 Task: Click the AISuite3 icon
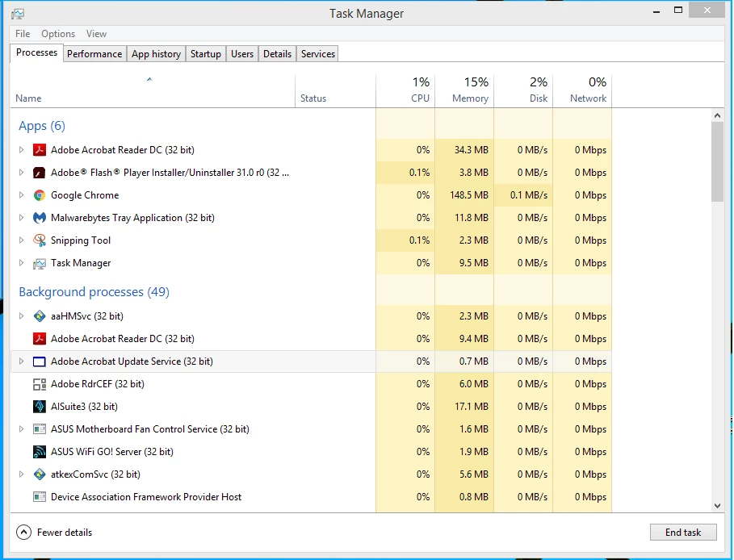click(40, 407)
